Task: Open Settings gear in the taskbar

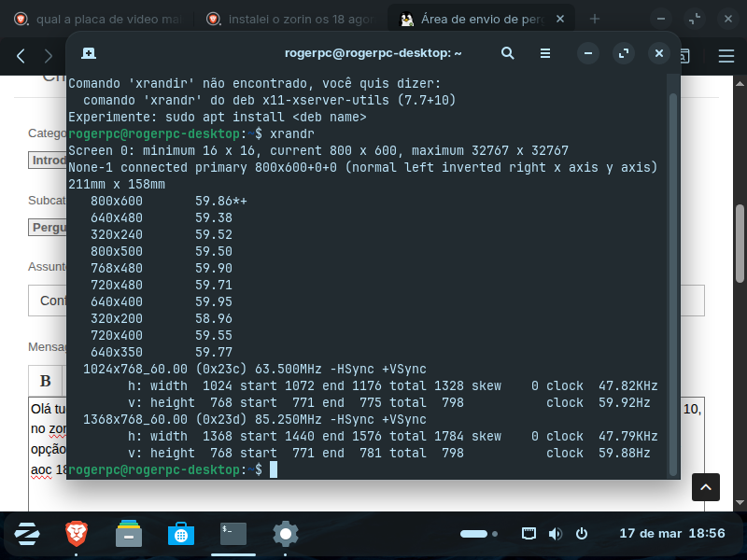Action: (x=285, y=534)
